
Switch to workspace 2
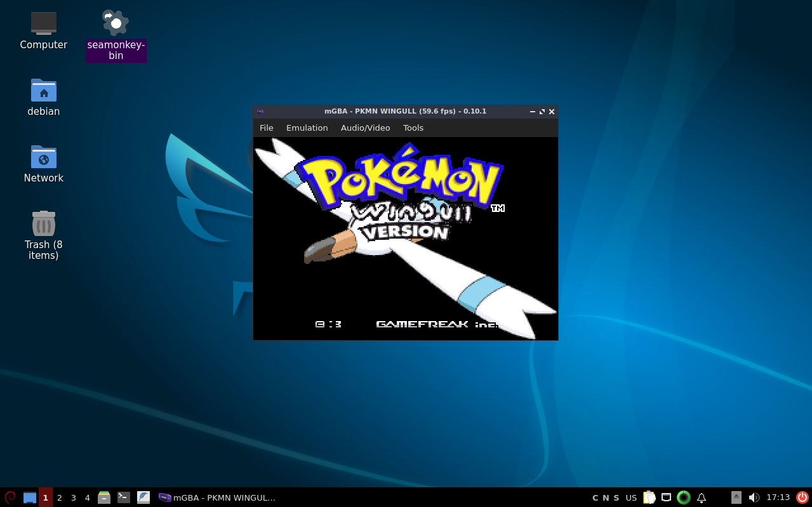(x=60, y=497)
